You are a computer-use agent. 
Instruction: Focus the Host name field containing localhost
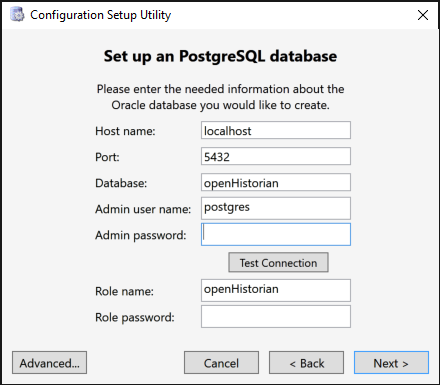click(x=276, y=130)
